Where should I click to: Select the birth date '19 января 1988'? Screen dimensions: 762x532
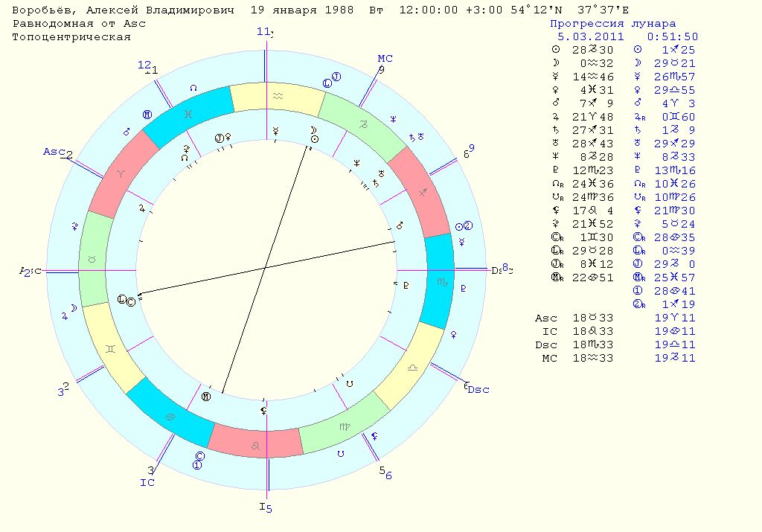click(x=302, y=10)
